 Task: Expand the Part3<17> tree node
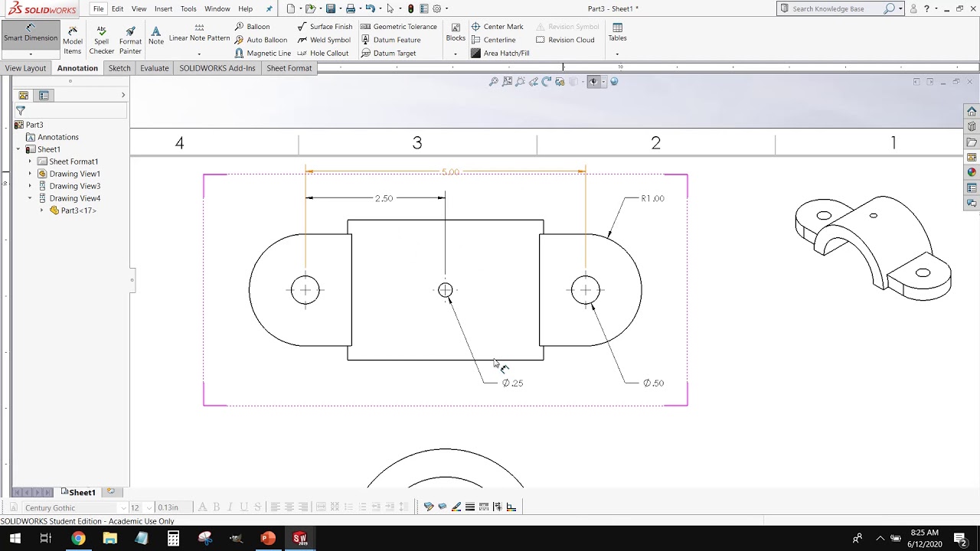[42, 210]
